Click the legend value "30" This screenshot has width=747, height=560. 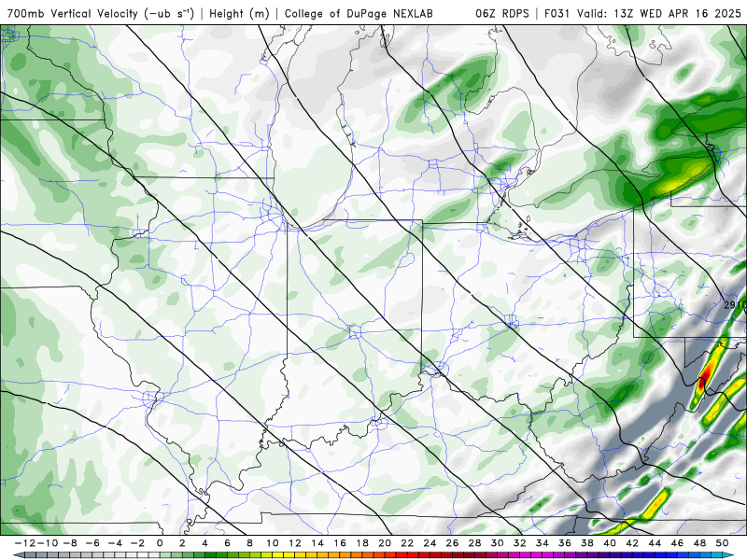click(x=498, y=543)
